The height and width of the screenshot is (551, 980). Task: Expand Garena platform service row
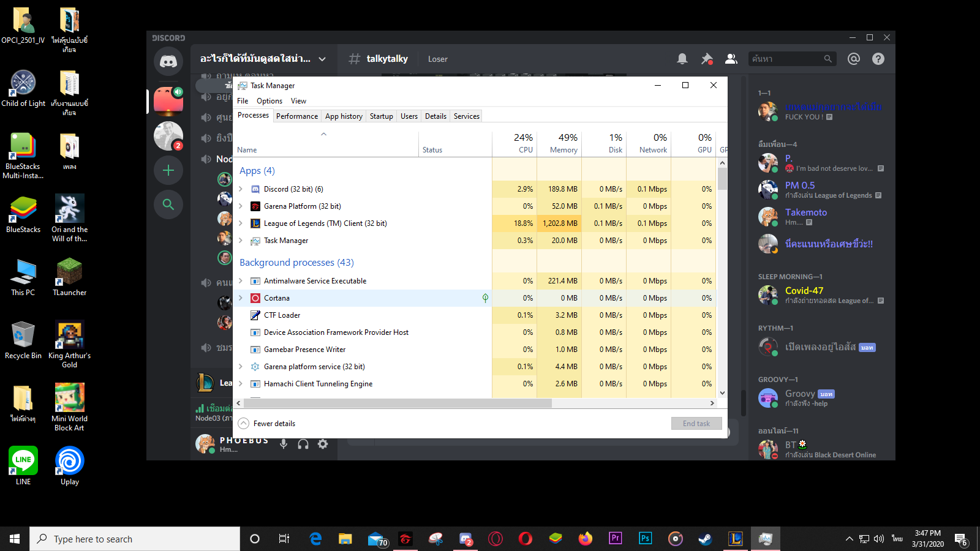[241, 367]
